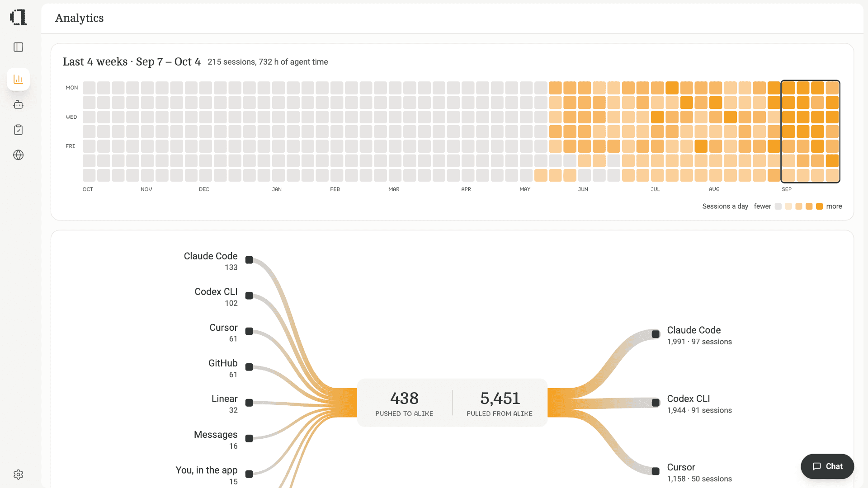Select the Linear source node
This screenshot has width=868, height=488.
tap(249, 403)
